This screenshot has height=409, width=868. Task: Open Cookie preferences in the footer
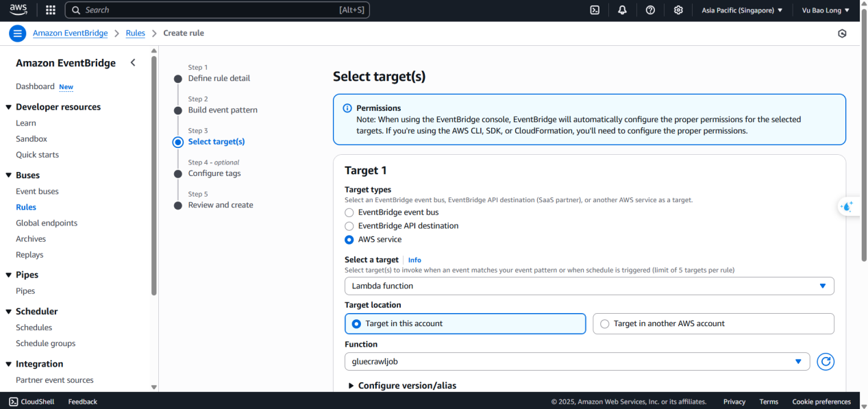(x=821, y=402)
